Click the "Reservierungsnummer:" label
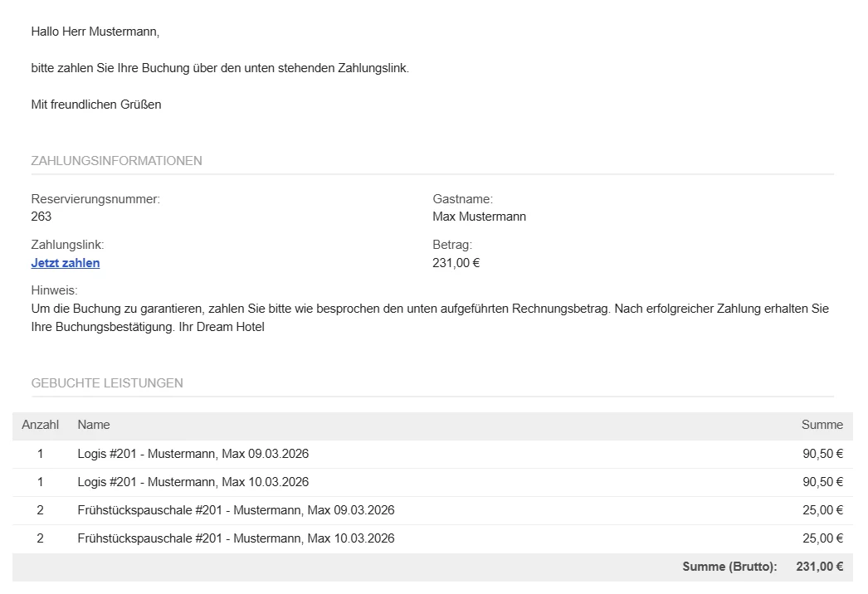Screen dimensions: 868x594 tap(95, 199)
